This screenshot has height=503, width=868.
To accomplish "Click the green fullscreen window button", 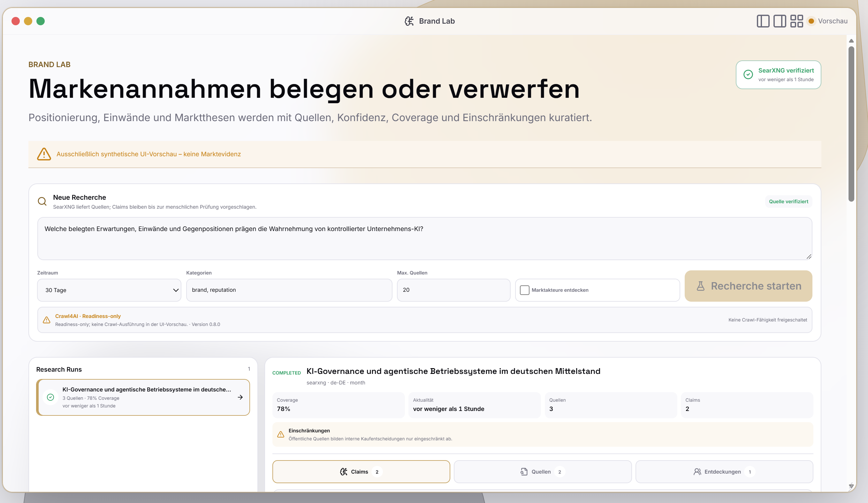I will pyautogui.click(x=41, y=21).
